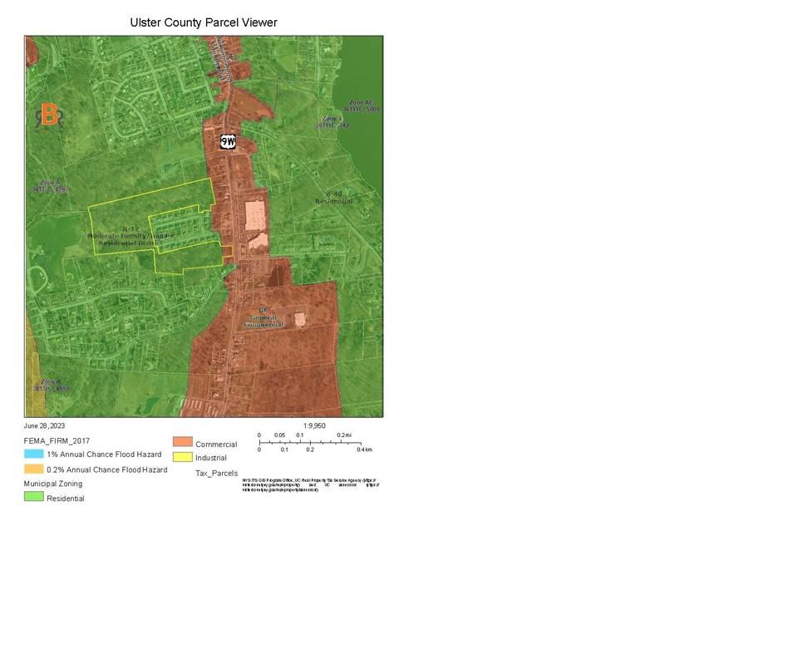This screenshot has width=812, height=668.
Task: Click the blue 1% Annual Chance Flood Hazard swatch
Action: pyautogui.click(x=33, y=454)
